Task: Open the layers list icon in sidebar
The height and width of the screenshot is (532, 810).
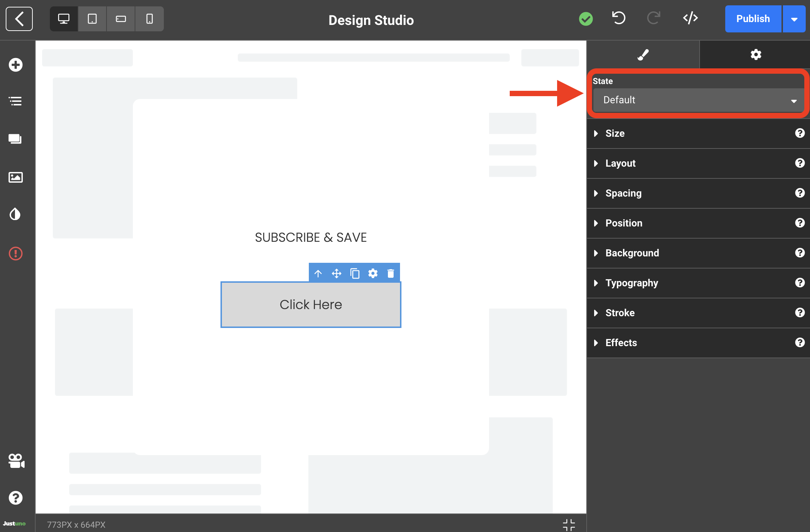Action: point(16,101)
